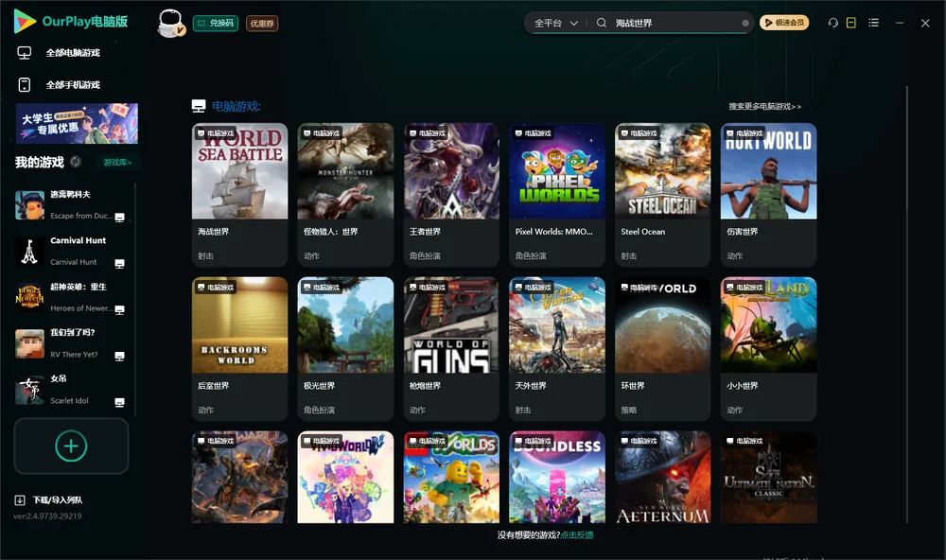Open the 小小世界 game card
The image size is (946, 560).
[768, 348]
